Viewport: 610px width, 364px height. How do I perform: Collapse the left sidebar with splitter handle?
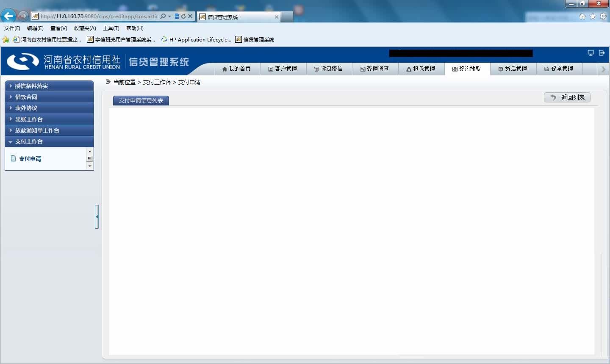[x=97, y=217]
